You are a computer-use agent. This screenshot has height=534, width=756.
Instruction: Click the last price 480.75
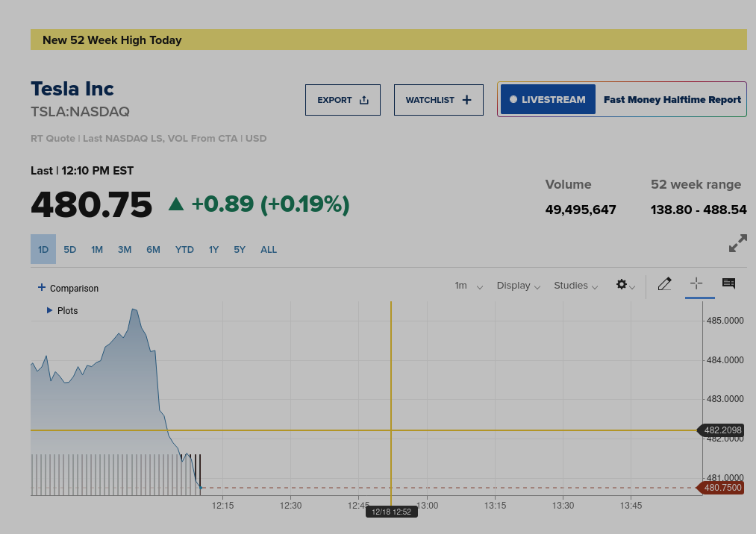point(92,204)
